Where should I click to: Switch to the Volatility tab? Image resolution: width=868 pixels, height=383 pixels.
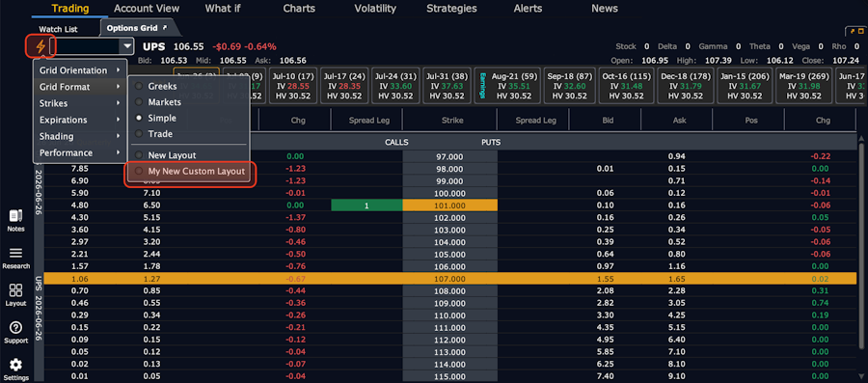click(x=375, y=9)
